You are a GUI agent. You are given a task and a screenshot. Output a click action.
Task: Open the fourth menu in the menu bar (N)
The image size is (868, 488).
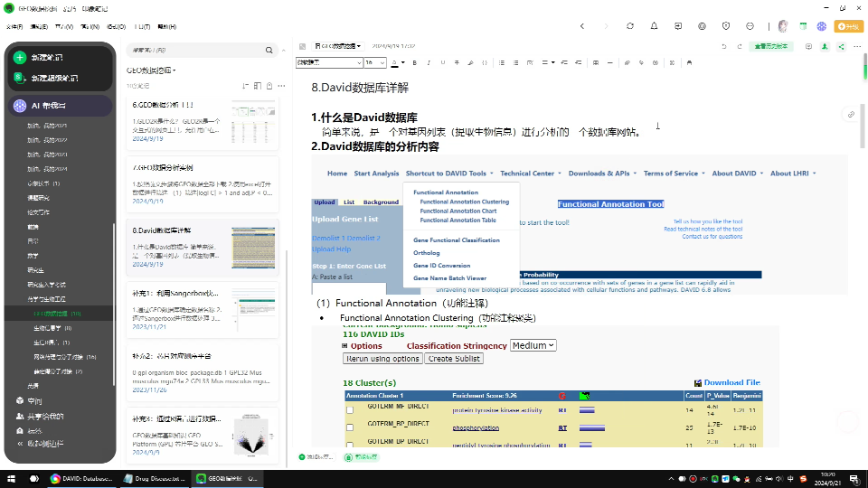(90, 26)
